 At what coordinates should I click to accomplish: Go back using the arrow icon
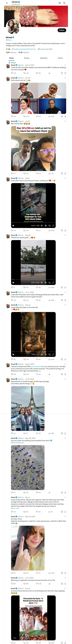click(7, 3)
